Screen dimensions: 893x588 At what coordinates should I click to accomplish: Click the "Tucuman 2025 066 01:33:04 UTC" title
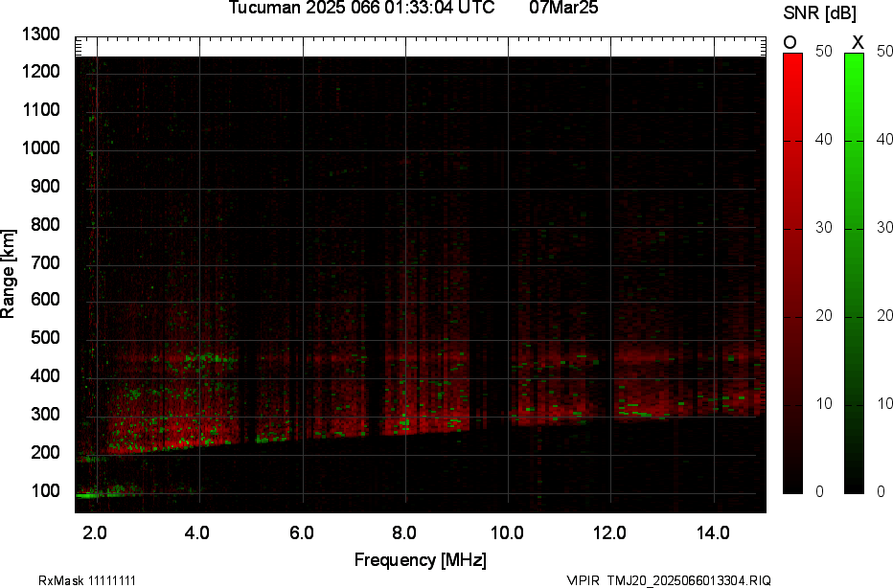361,9
